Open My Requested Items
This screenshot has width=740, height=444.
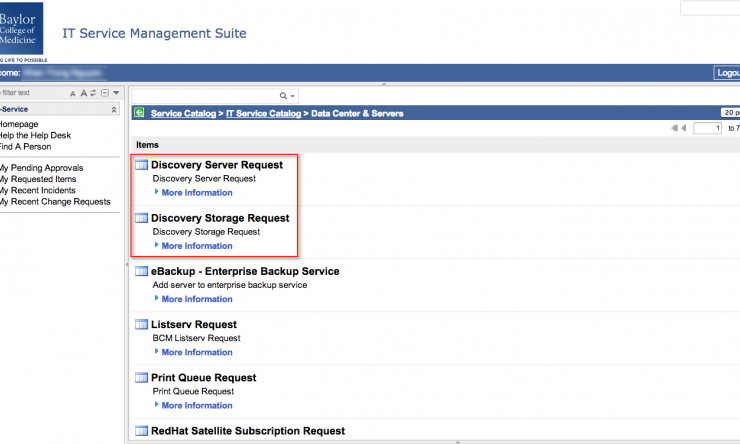pos(38,179)
